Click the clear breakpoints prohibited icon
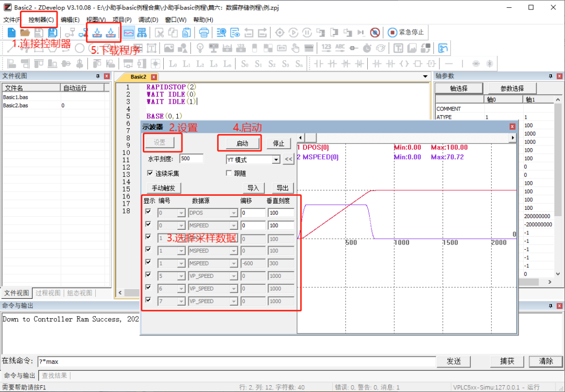The image size is (565, 392). click(375, 33)
